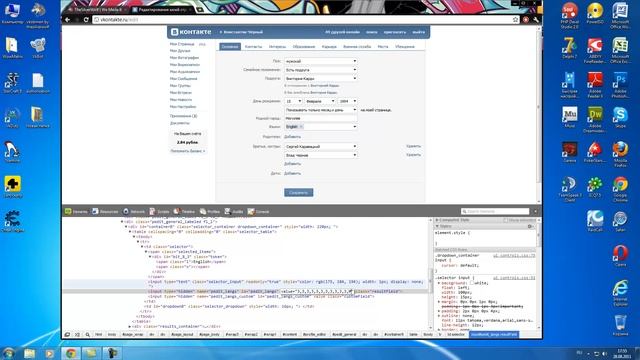This screenshot has width=640, height=360.
Task: Click the Chrome back arrow
Action: (68, 20)
